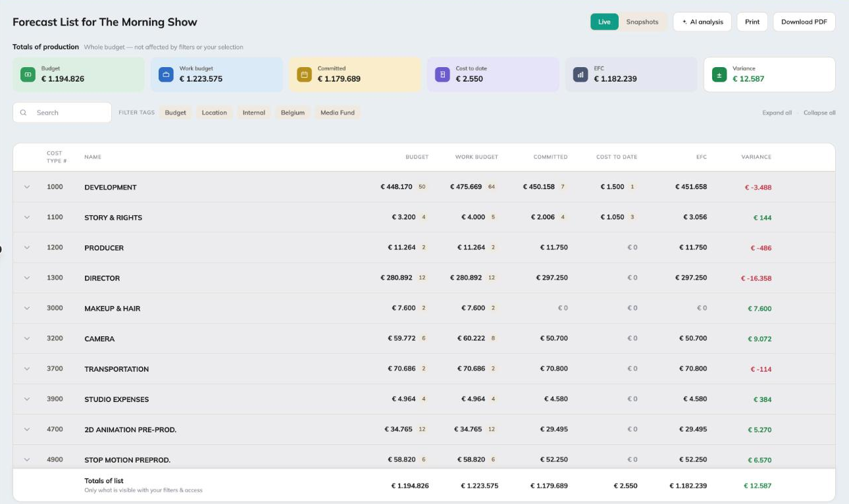Expand the CAMERA row chevron
Screen dimensions: 849x504
tap(27, 338)
